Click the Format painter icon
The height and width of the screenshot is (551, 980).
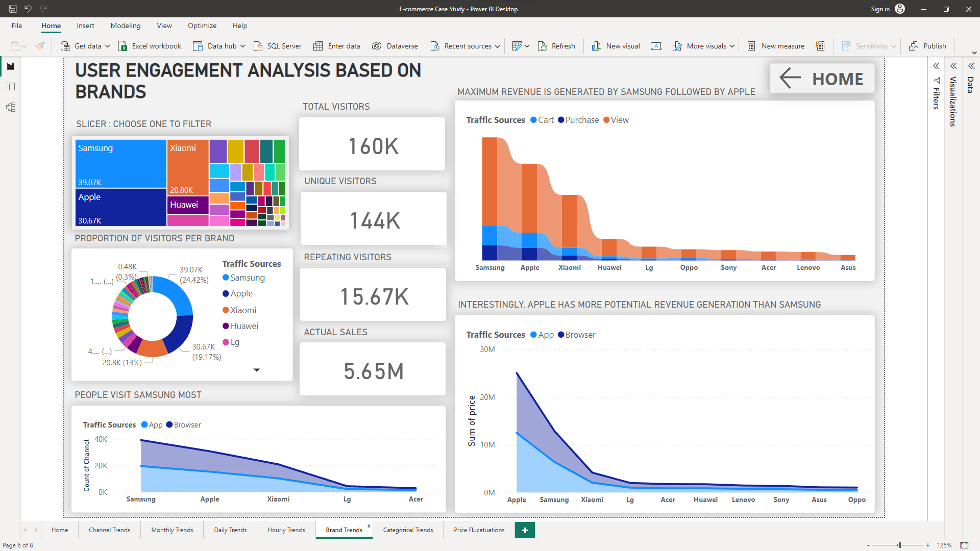[39, 46]
